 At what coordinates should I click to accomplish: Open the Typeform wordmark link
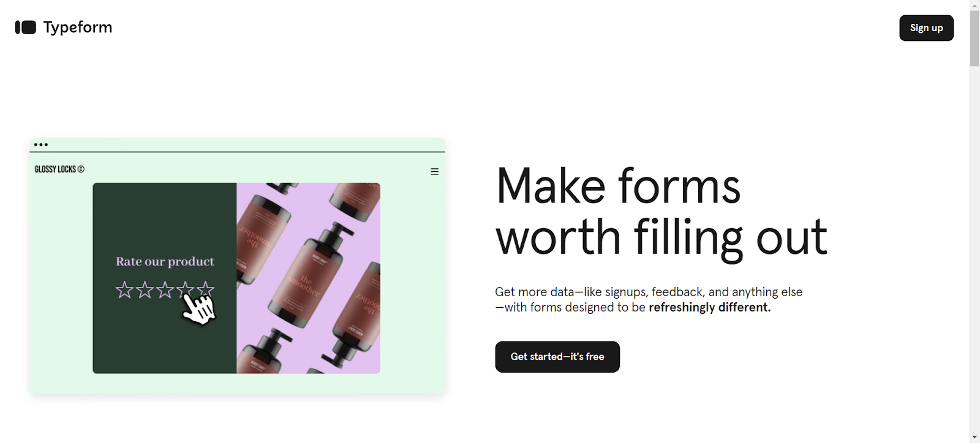[x=78, y=28]
